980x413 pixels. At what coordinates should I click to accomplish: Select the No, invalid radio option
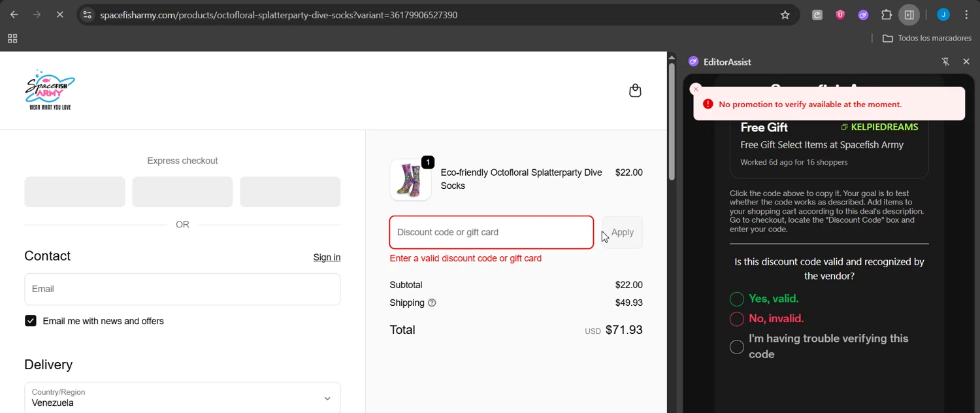737,319
